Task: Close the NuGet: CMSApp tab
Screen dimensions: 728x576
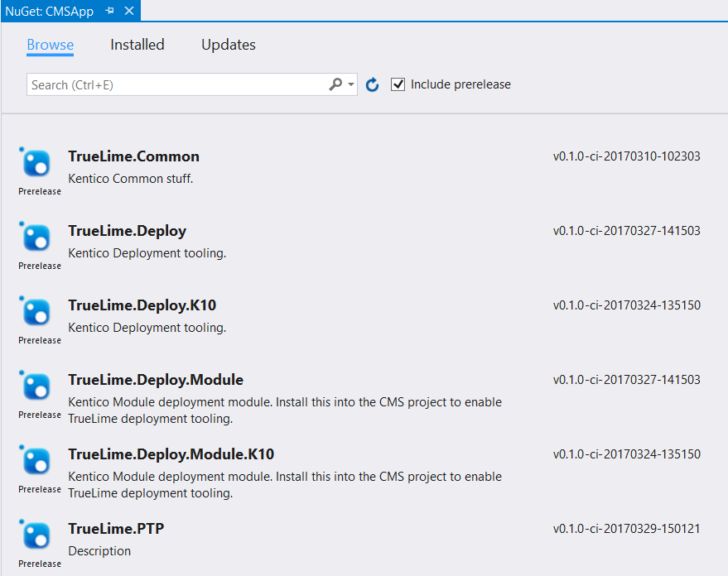Action: pyautogui.click(x=129, y=11)
